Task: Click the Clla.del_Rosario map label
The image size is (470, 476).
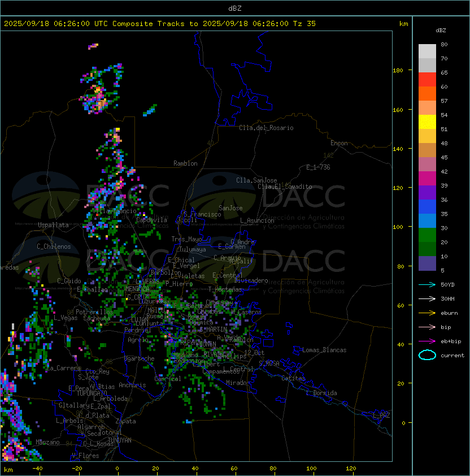Action: click(x=266, y=128)
